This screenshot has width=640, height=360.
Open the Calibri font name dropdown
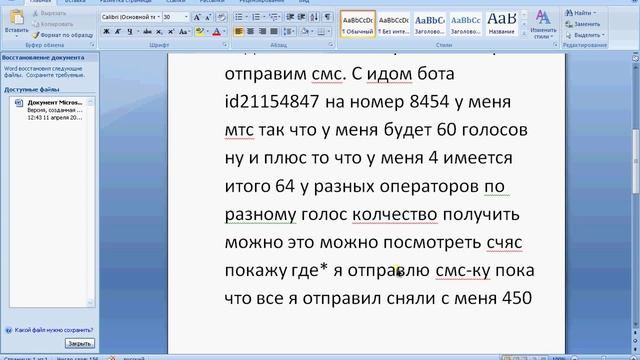tap(158, 17)
